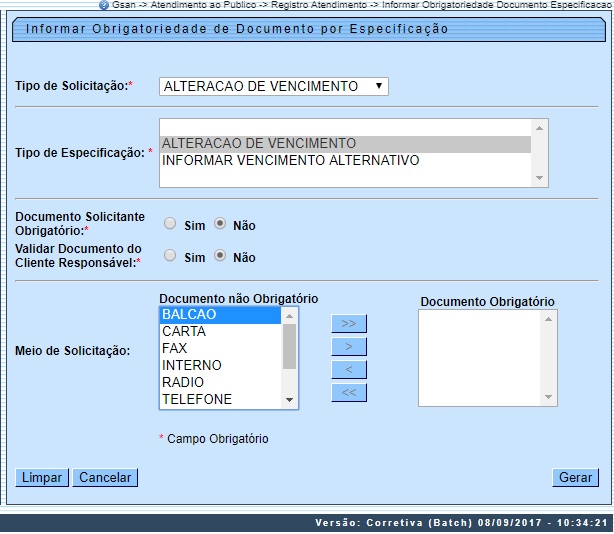This screenshot has height=534, width=614.
Task: Select INFORMAR VENCIMENTO ALTERNATIVO option
Action: [290, 160]
